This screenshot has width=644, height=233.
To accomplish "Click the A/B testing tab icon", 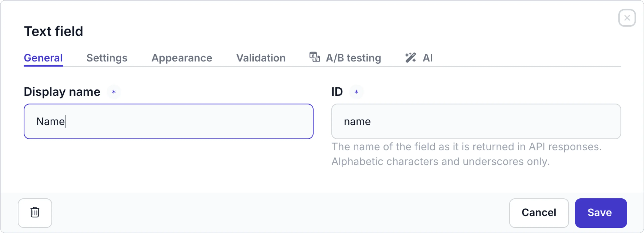I will pos(314,57).
